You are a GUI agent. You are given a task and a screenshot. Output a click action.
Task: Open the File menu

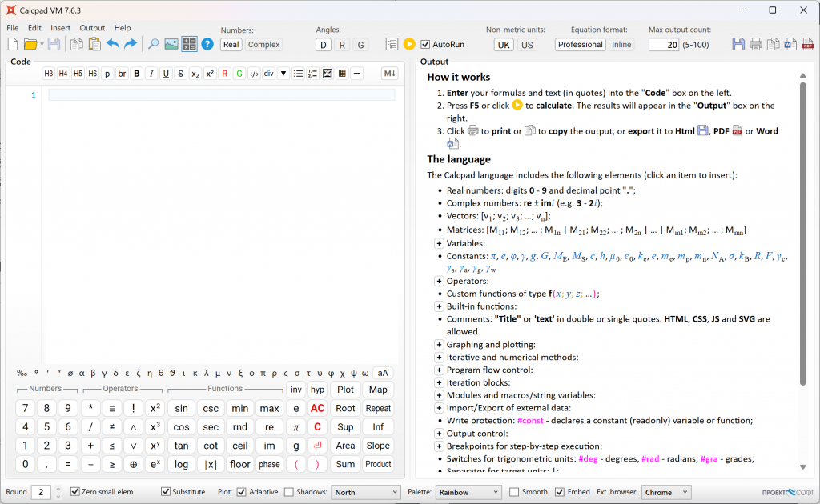click(13, 28)
